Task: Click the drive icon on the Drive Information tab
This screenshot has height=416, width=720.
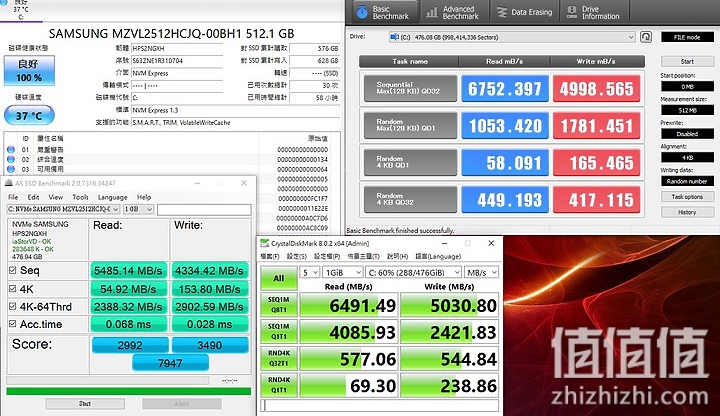Action: (x=572, y=12)
